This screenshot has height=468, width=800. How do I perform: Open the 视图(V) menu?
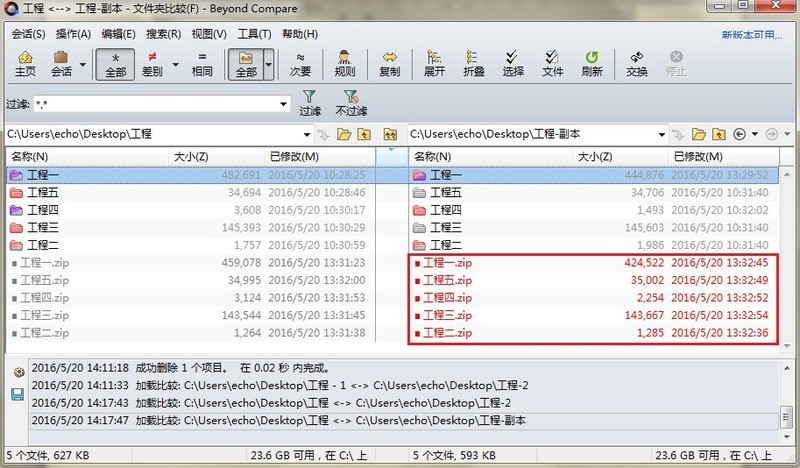tap(209, 34)
